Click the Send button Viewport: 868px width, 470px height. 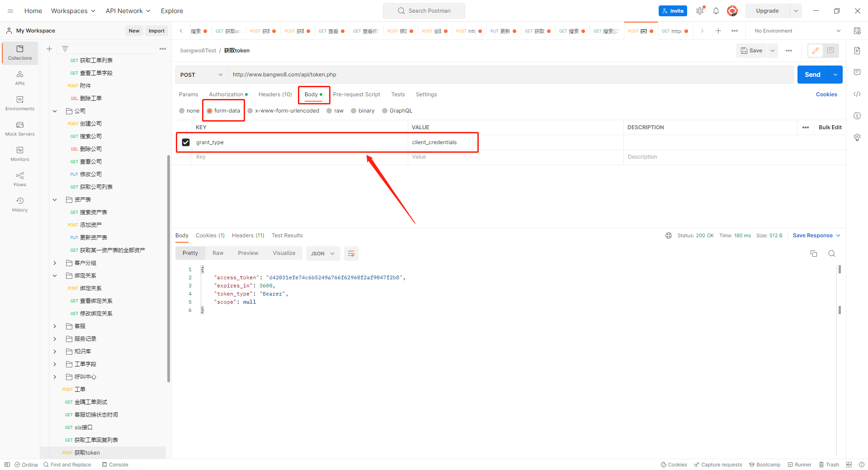(812, 75)
